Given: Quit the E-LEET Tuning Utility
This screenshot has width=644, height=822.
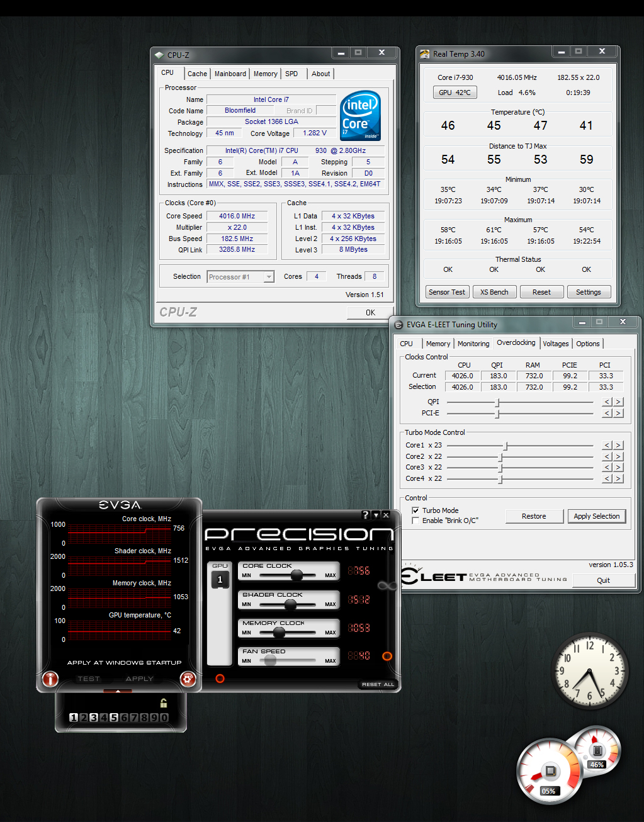Looking at the screenshot, I should [603, 580].
